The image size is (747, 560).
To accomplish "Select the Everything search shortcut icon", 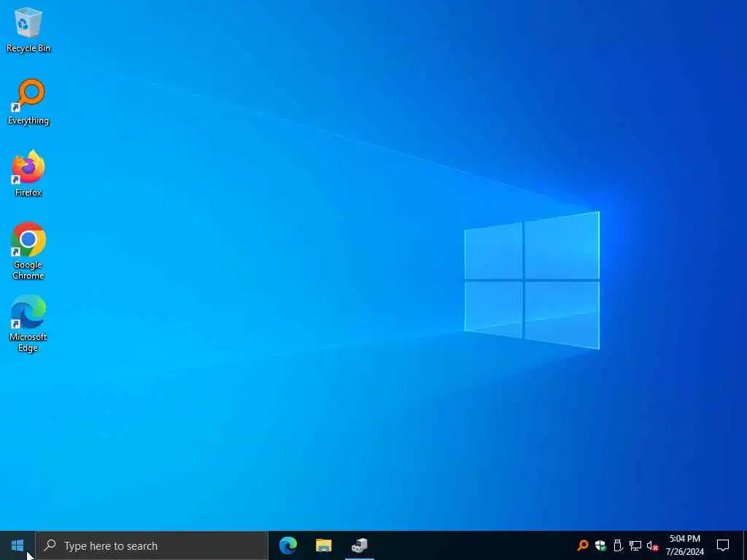I will tap(28, 102).
